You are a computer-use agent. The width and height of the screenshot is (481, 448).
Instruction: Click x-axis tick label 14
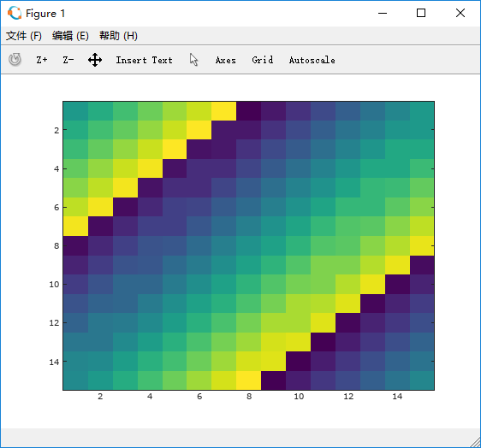coord(397,396)
